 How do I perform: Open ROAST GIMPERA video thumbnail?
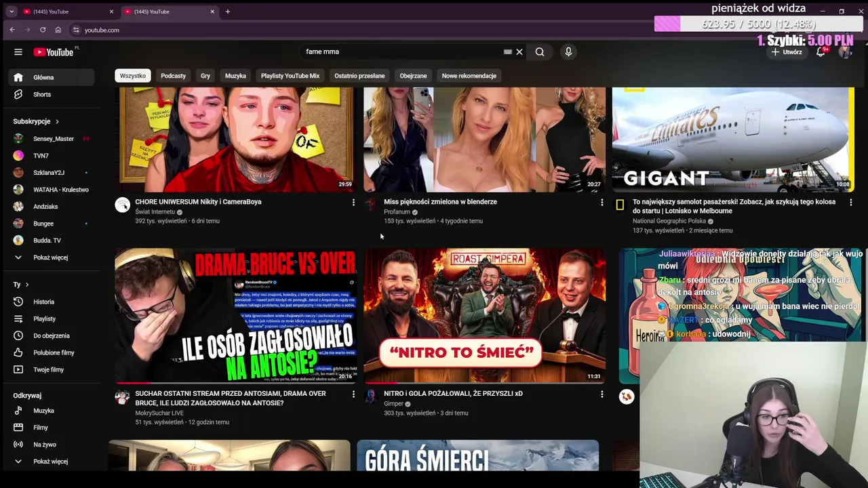pyautogui.click(x=484, y=315)
